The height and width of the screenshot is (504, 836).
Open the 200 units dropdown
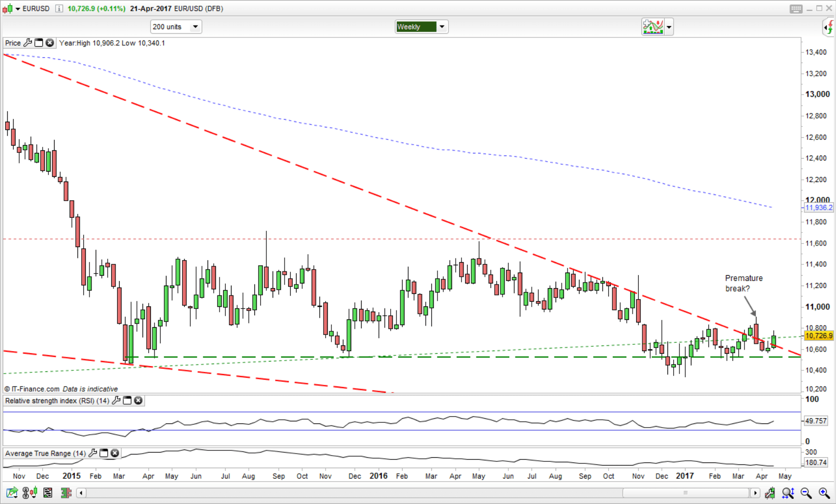pyautogui.click(x=195, y=27)
